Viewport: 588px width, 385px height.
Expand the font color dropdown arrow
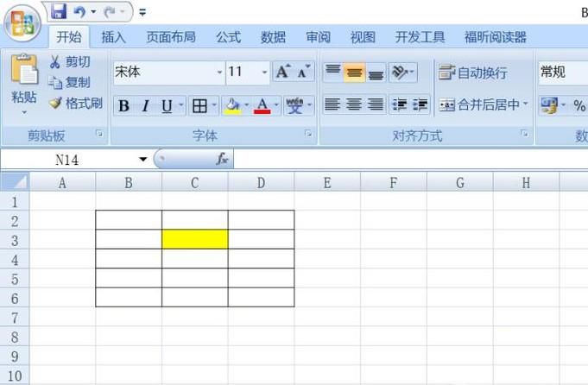pyautogui.click(x=276, y=105)
